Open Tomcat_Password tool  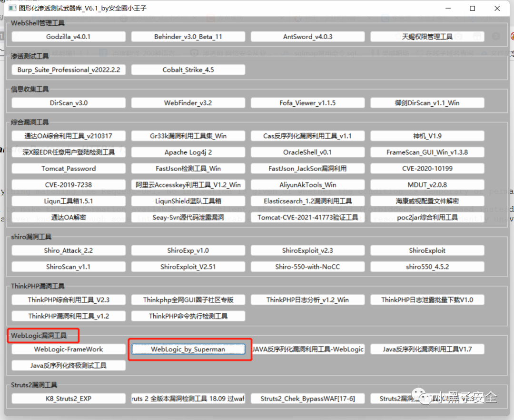pyautogui.click(x=69, y=169)
